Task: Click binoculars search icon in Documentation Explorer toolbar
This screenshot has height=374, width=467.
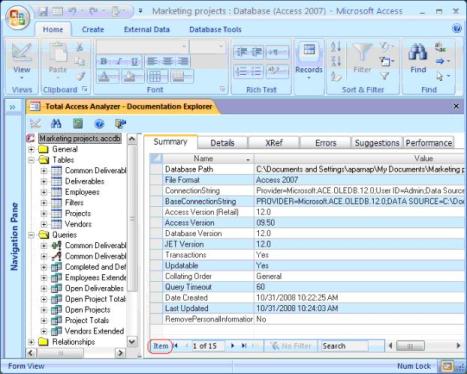Action: coord(56,124)
